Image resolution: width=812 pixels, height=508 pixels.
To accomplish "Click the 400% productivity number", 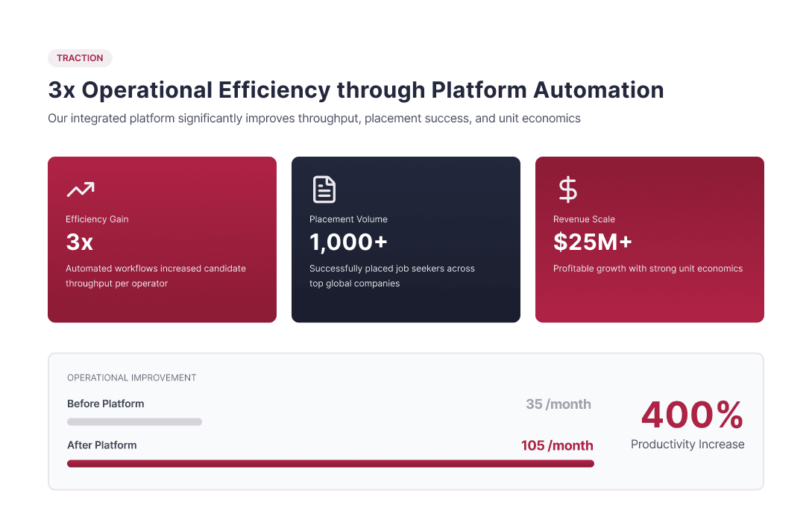I will click(x=691, y=415).
